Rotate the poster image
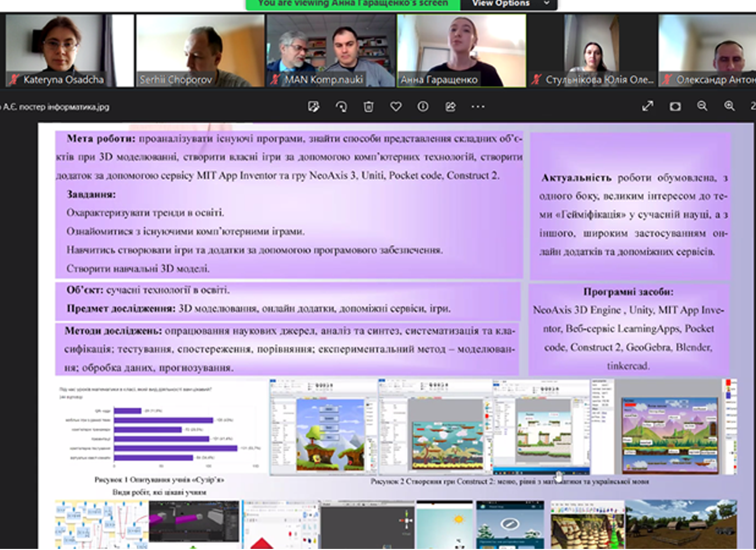This screenshot has height=550, width=756. tap(341, 106)
